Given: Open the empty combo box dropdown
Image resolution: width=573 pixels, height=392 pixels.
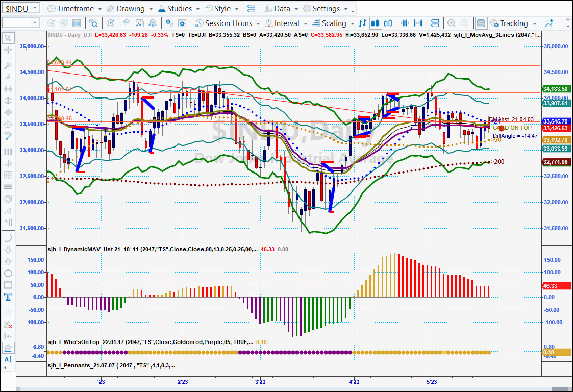Looking at the screenshot, I should pyautogui.click(x=35, y=23).
